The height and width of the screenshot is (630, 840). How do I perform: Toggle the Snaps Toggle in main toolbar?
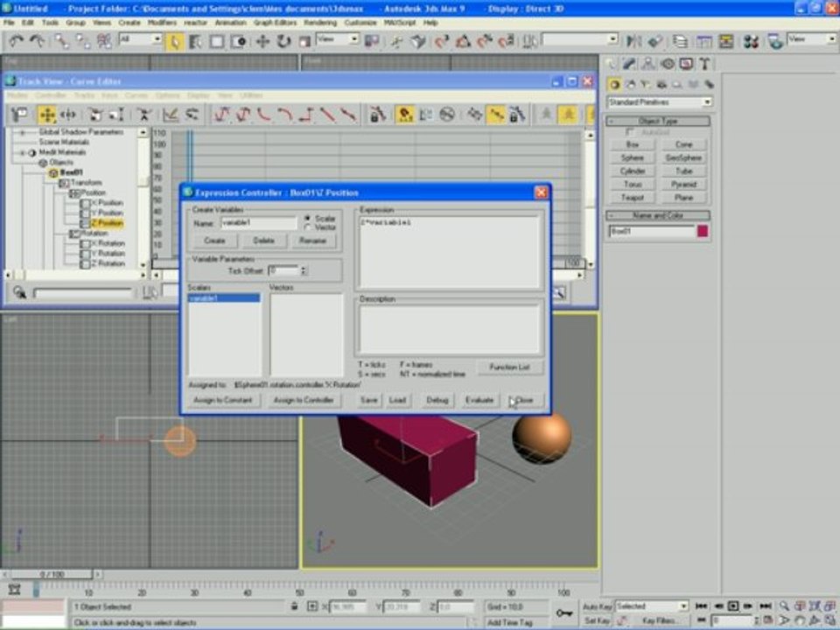pos(441,41)
